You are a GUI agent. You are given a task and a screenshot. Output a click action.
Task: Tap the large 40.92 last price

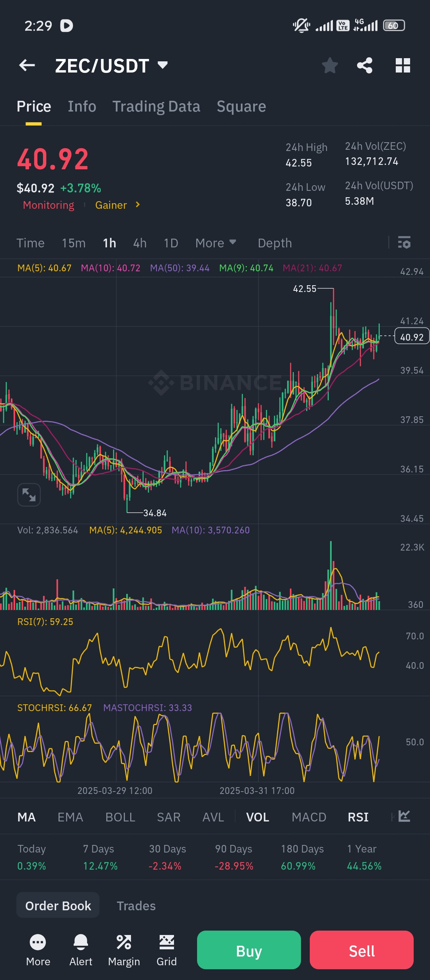click(x=53, y=159)
